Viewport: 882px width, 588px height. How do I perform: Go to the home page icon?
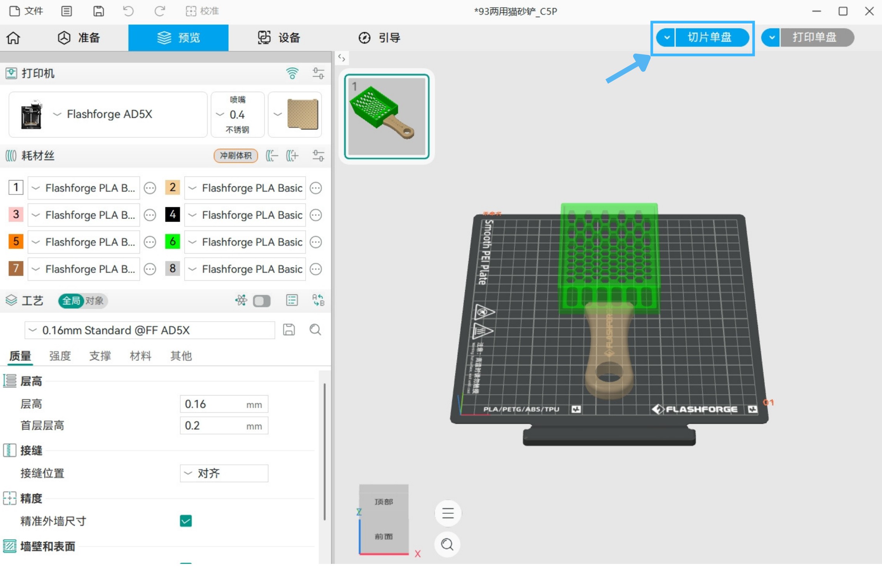coord(13,38)
